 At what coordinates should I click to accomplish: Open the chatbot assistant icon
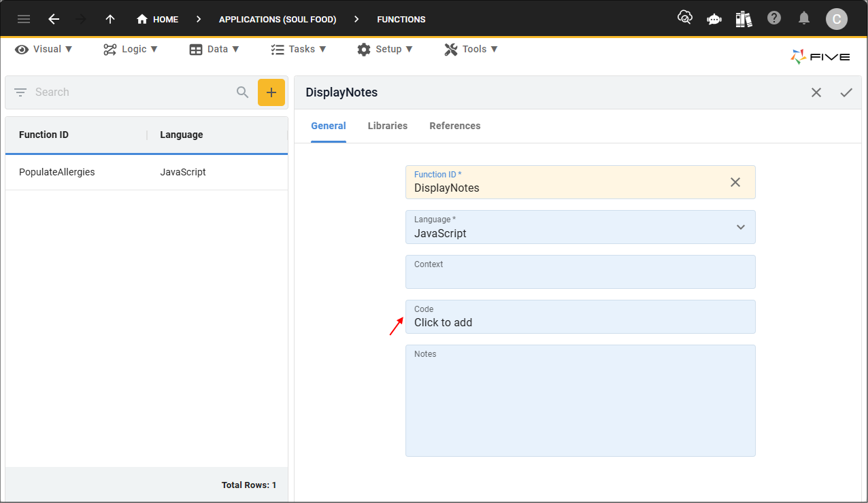714,19
